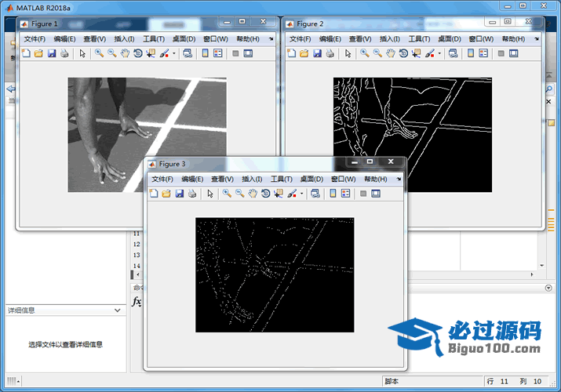Click the edge image in Figure 3
This screenshot has width=561, height=392.
(x=275, y=274)
